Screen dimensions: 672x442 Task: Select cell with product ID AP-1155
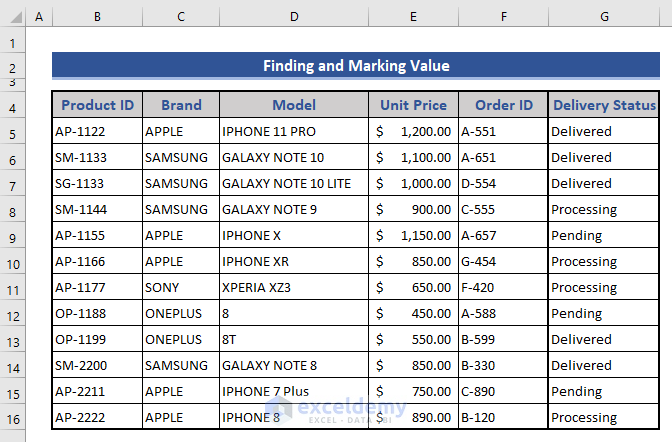(x=97, y=235)
